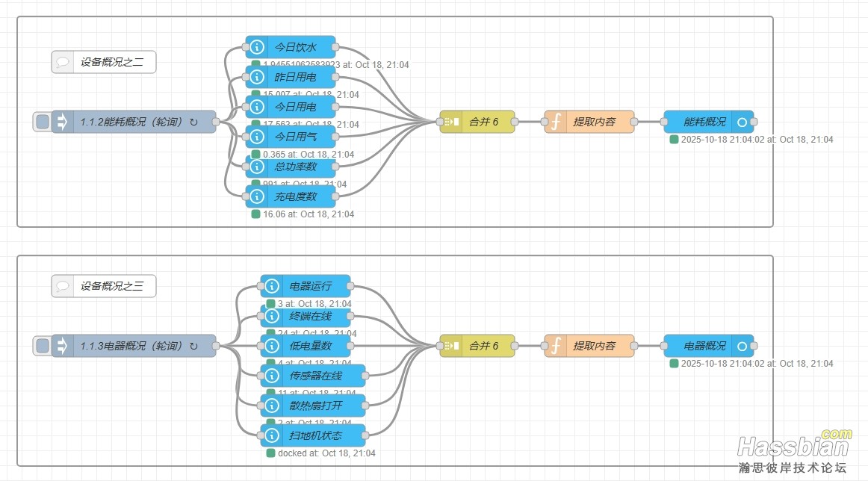Image resolution: width=868 pixels, height=481 pixels.
Task: Click the info icon on 昨日用电 node
Action: 257,77
